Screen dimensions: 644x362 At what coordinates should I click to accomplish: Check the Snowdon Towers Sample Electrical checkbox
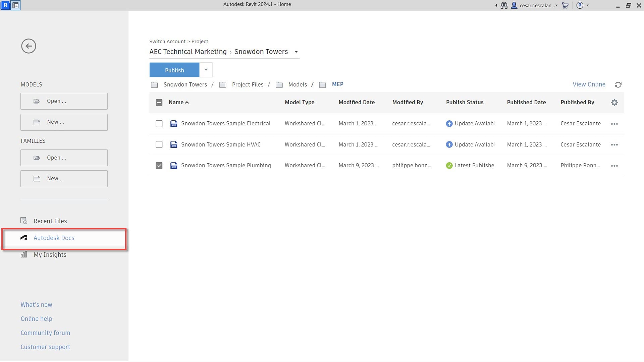(159, 124)
